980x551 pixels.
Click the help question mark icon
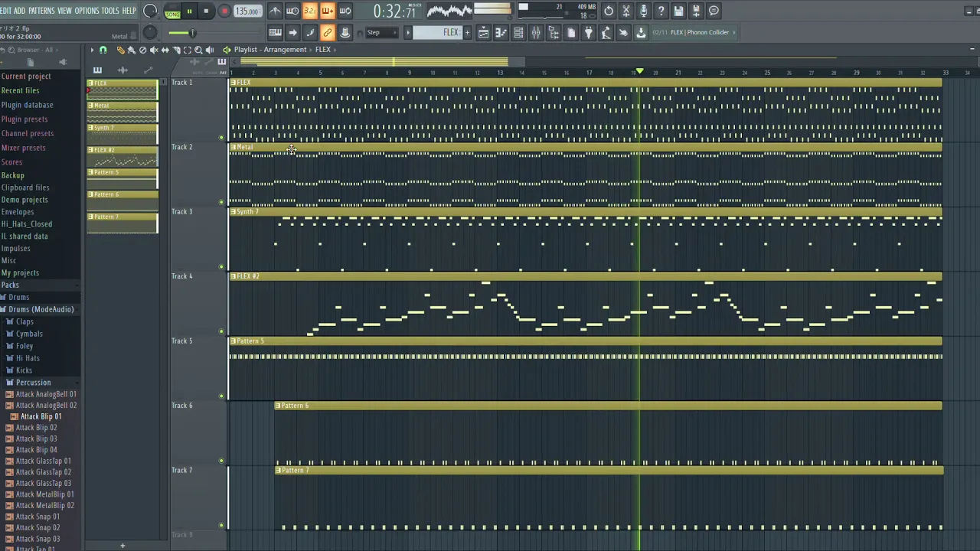click(x=661, y=11)
